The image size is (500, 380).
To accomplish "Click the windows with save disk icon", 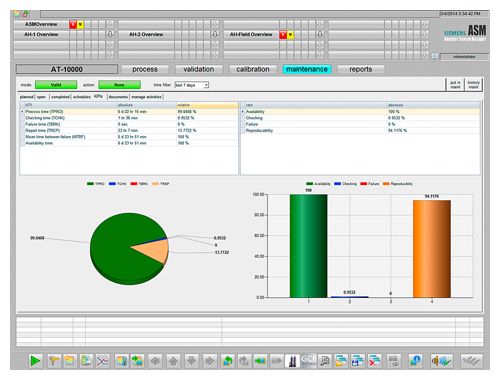I will click(358, 361).
